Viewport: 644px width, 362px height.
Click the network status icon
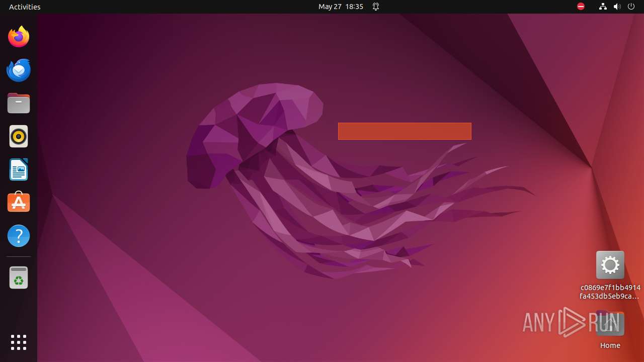click(x=603, y=7)
